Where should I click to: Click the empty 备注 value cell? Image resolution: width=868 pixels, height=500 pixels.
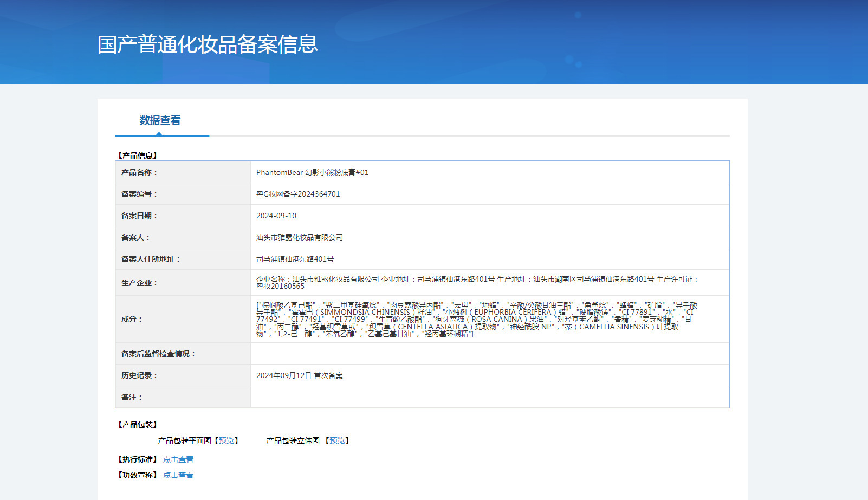(x=489, y=397)
